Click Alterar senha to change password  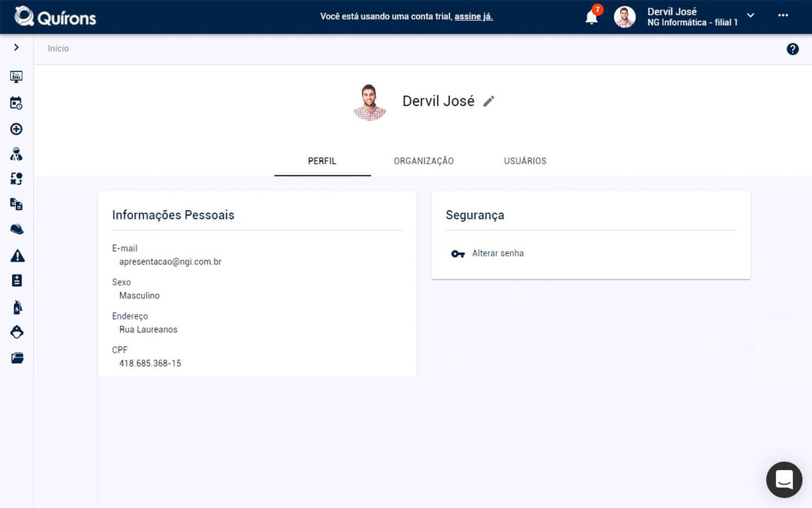[497, 253]
